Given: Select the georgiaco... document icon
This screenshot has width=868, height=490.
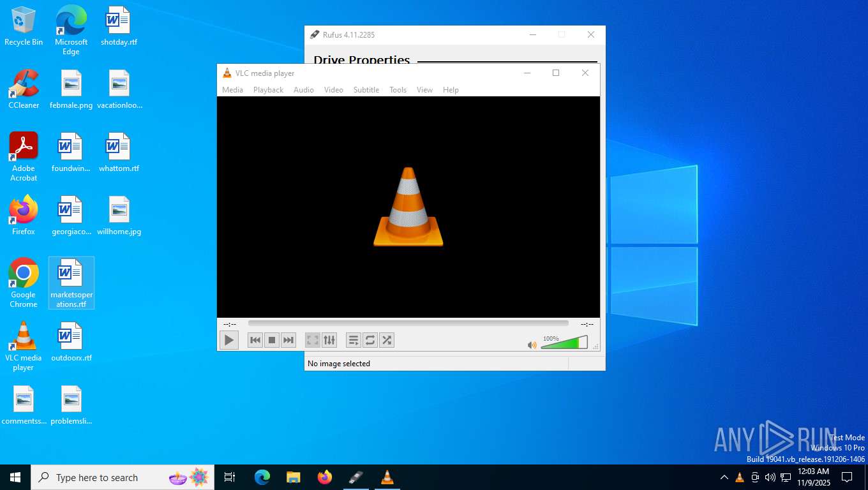Looking at the screenshot, I should 71,216.
